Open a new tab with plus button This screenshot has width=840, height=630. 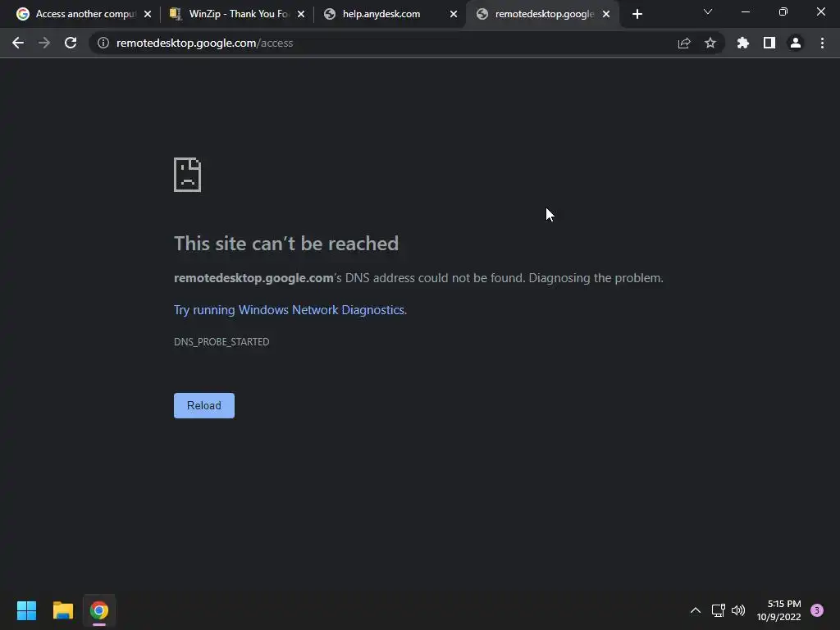[x=637, y=14]
